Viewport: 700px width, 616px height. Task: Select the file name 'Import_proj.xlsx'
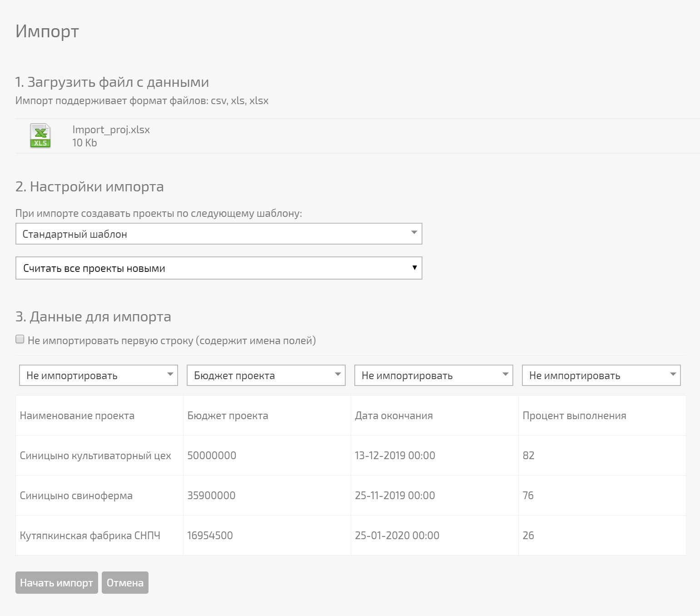coord(111,130)
